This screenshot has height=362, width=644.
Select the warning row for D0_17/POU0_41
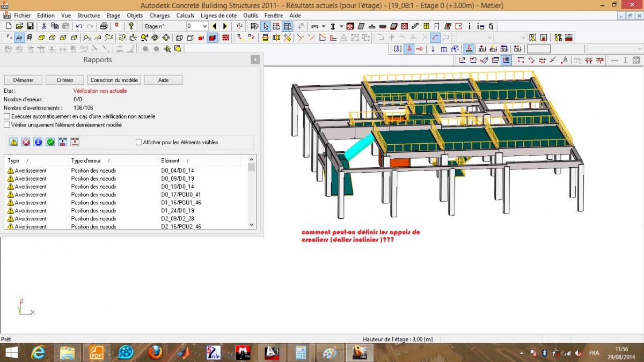(x=126, y=195)
